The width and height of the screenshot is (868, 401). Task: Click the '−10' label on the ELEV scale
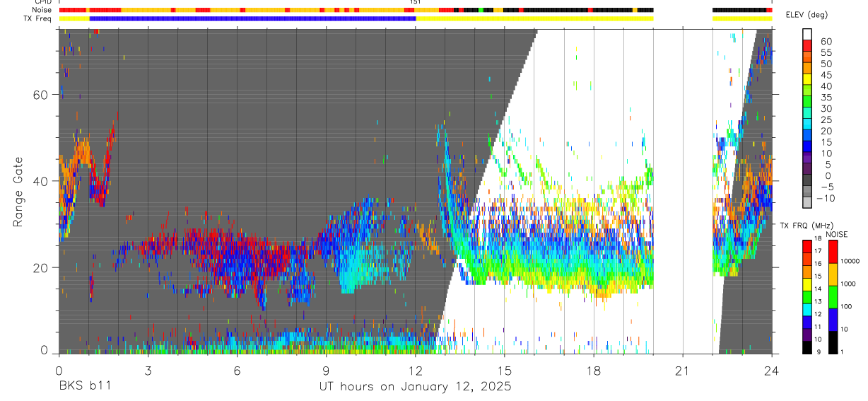coord(826,198)
